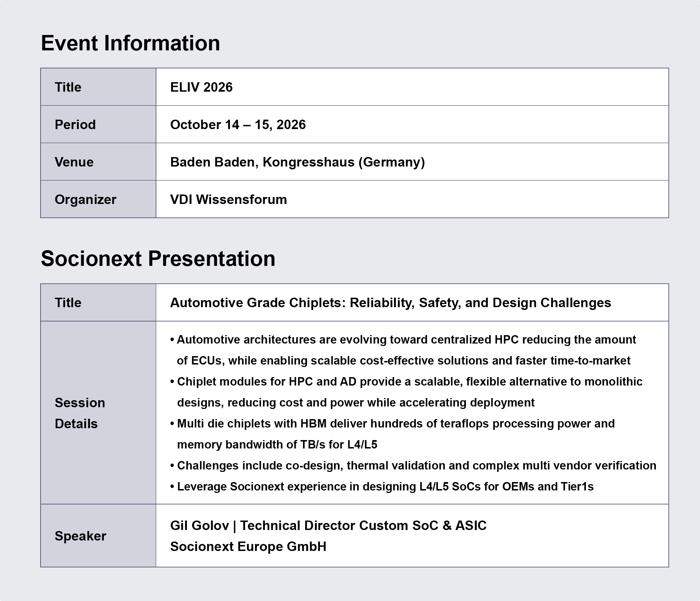Viewport: 700px width, 601px height.
Task: Select the ELIV 2026 title cell
Action: coord(412,87)
